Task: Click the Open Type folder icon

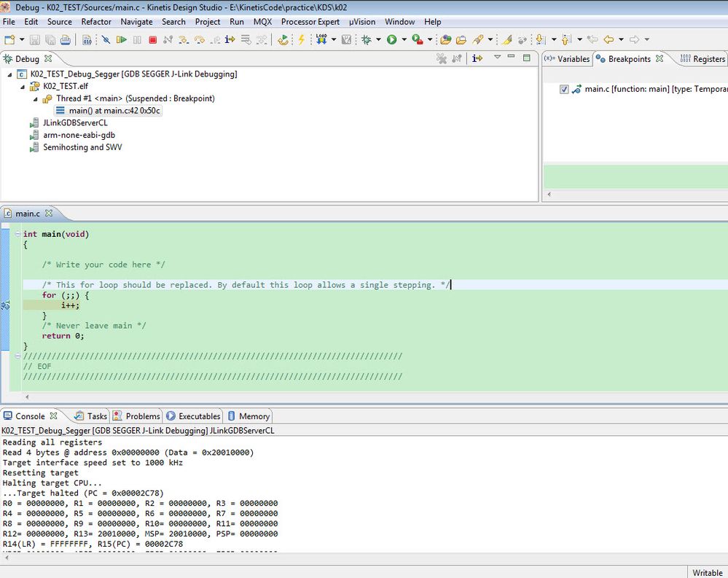Action: [446, 40]
